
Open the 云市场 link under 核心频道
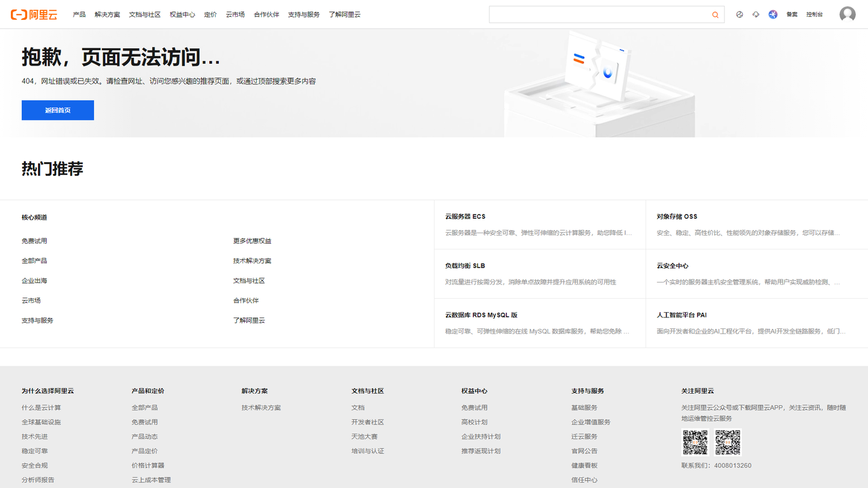pos(31,301)
